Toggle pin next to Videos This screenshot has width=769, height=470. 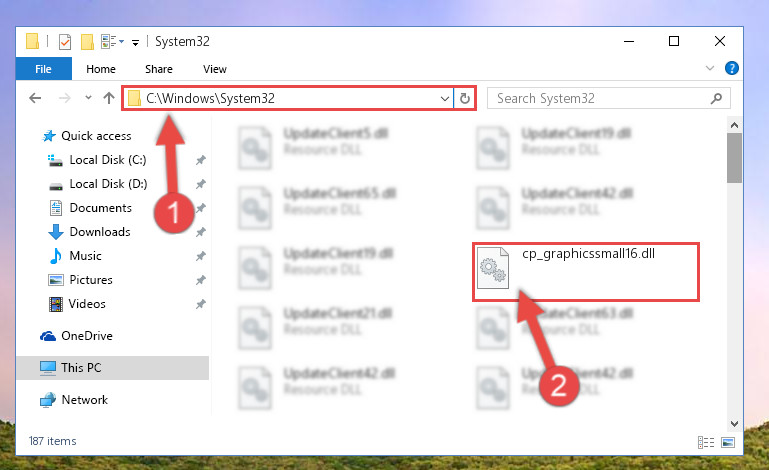tap(201, 304)
